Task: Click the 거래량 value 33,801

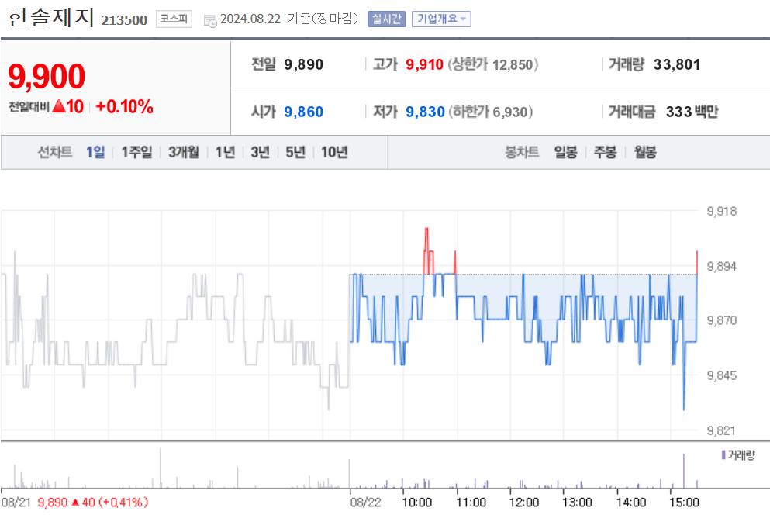Action: 677,65
